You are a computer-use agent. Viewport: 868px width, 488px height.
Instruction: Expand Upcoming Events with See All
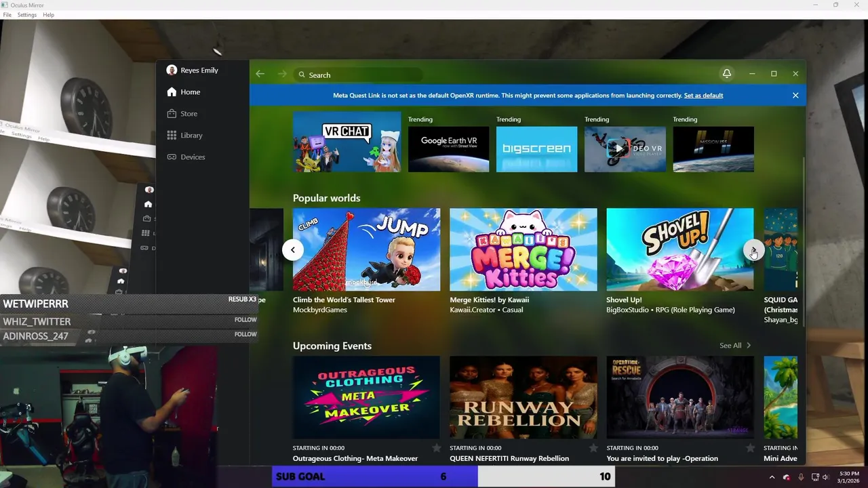coord(735,346)
